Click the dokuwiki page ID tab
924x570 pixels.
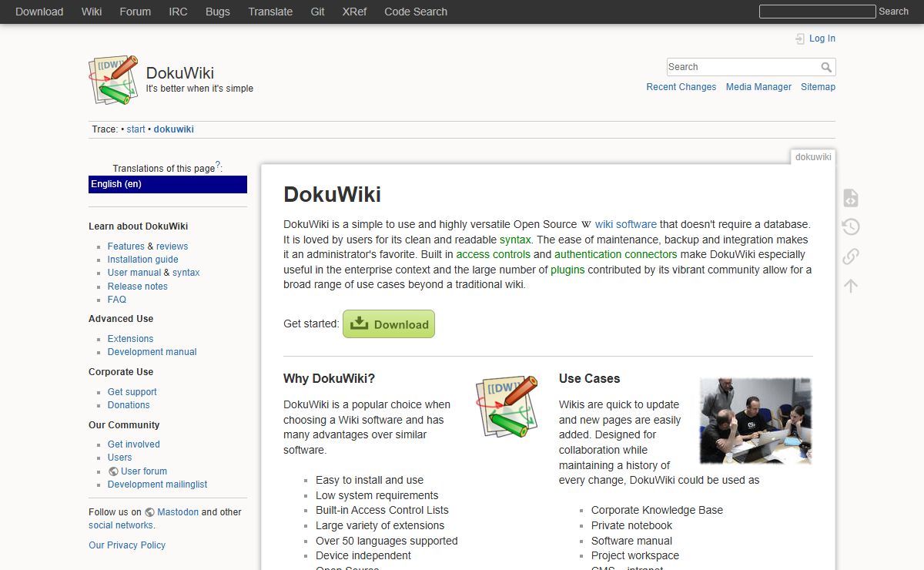pyautogui.click(x=813, y=157)
